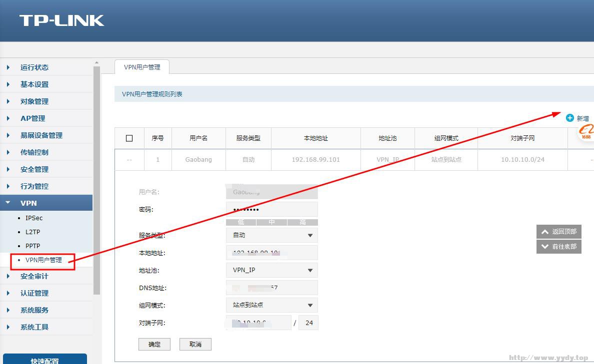Open 认证管理 in the sidebar

click(x=34, y=293)
